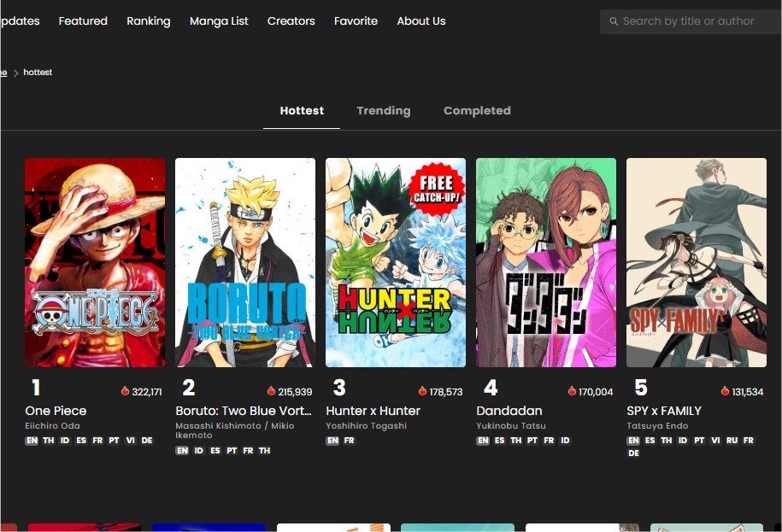The height and width of the screenshot is (532, 782).
Task: Select DE language badge under One Piece
Action: pyautogui.click(x=147, y=441)
